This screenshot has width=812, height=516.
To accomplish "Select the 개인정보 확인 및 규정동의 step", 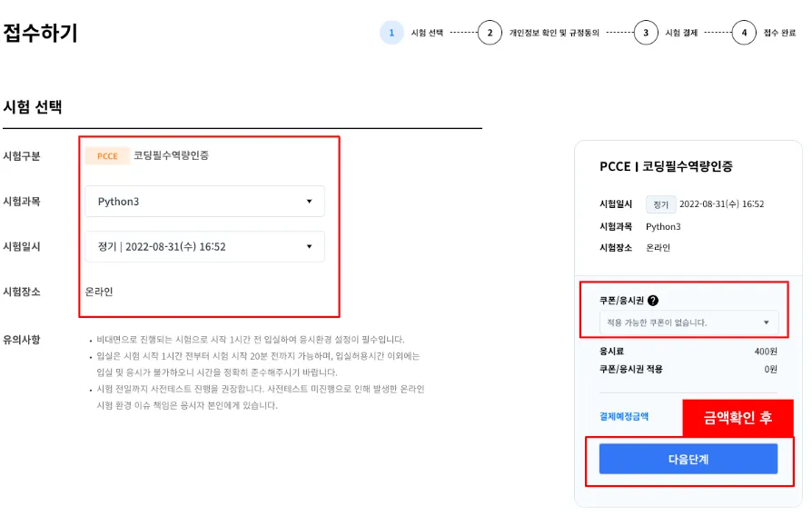I will 554,34.
